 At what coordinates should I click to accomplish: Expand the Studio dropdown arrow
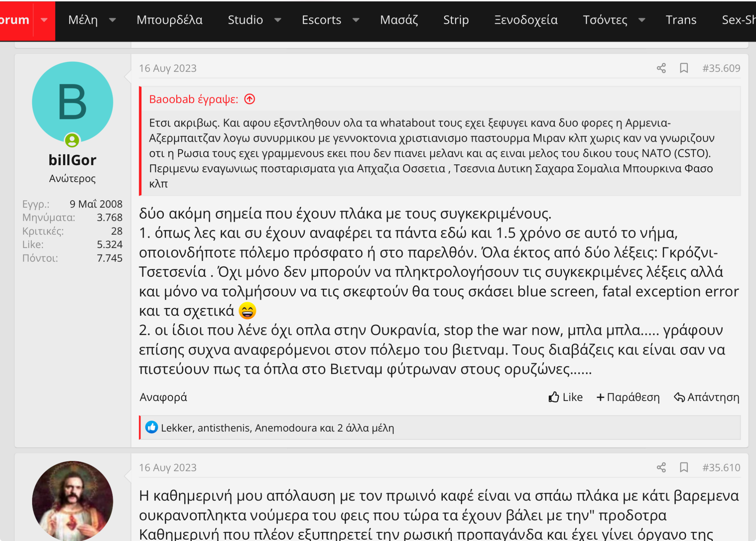[278, 20]
